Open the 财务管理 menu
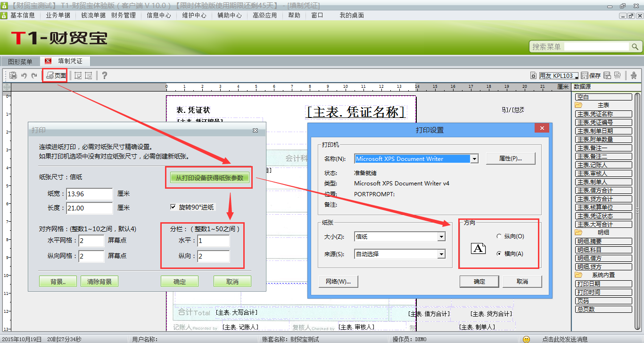 [124, 15]
